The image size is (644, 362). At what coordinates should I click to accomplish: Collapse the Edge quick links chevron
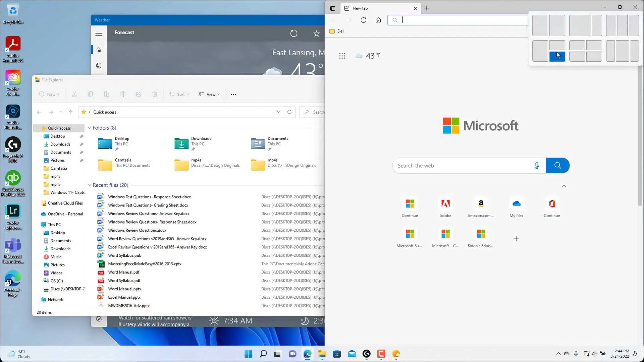pyautogui.click(x=564, y=186)
